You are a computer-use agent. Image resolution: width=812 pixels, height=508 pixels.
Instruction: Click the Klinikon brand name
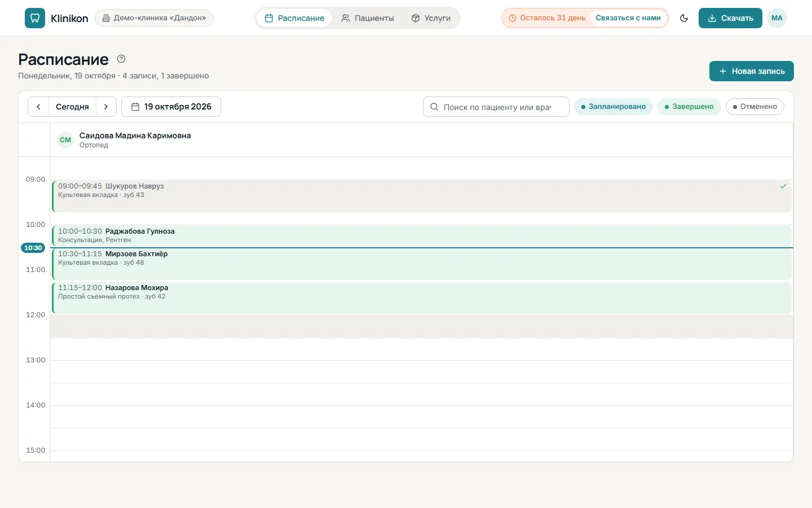click(x=69, y=18)
